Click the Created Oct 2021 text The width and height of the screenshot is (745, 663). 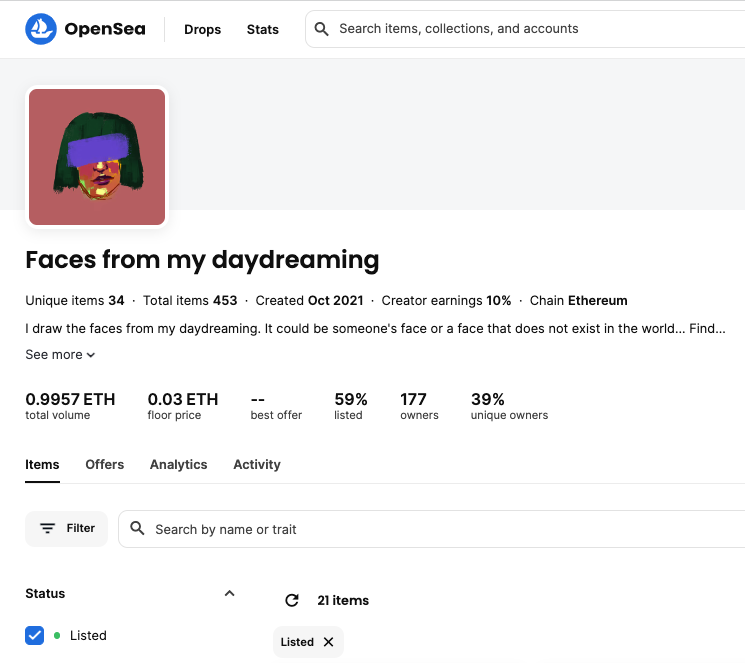click(309, 300)
